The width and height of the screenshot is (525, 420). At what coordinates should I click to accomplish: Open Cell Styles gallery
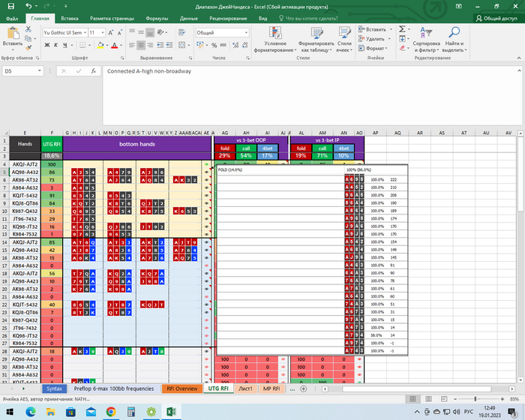point(344,39)
